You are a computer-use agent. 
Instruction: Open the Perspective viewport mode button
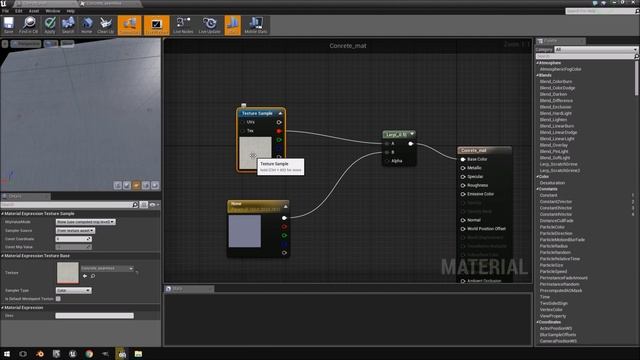pyautogui.click(x=26, y=43)
